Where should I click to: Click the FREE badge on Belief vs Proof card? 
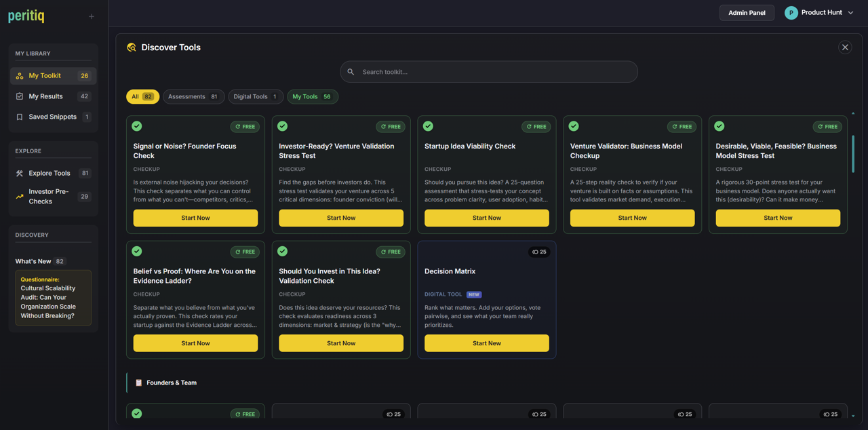tap(245, 252)
